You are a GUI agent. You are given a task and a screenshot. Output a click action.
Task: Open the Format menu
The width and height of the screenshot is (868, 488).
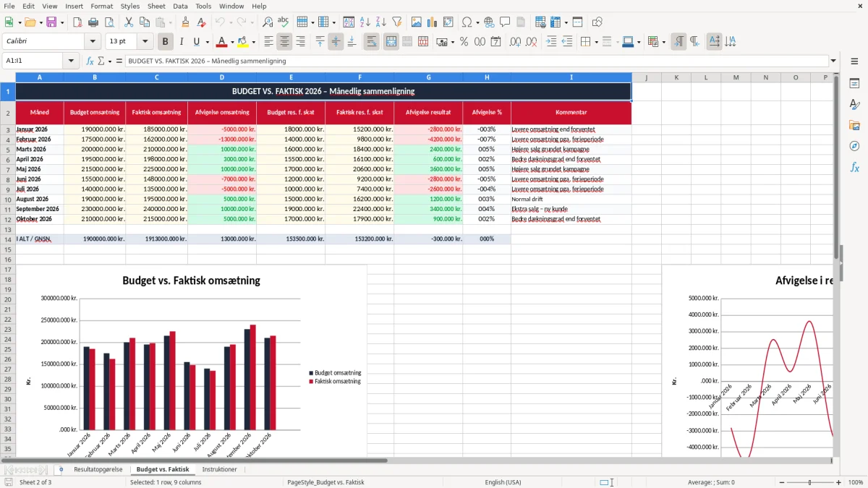101,6
